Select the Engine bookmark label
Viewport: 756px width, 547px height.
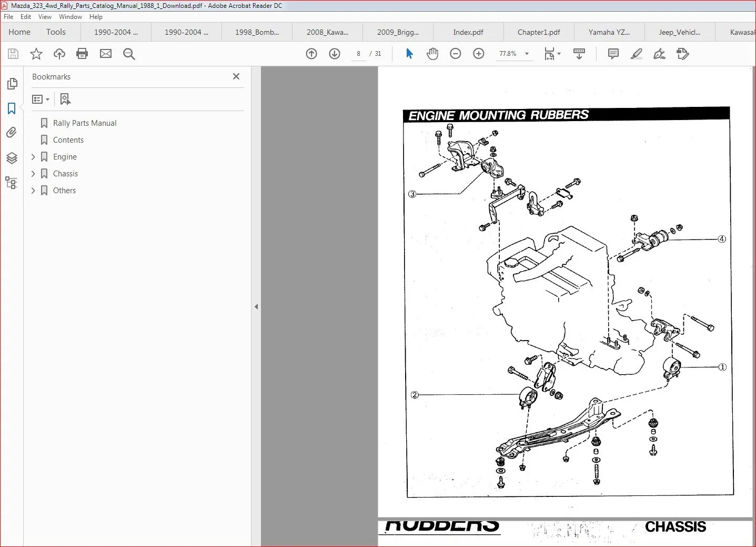65,157
